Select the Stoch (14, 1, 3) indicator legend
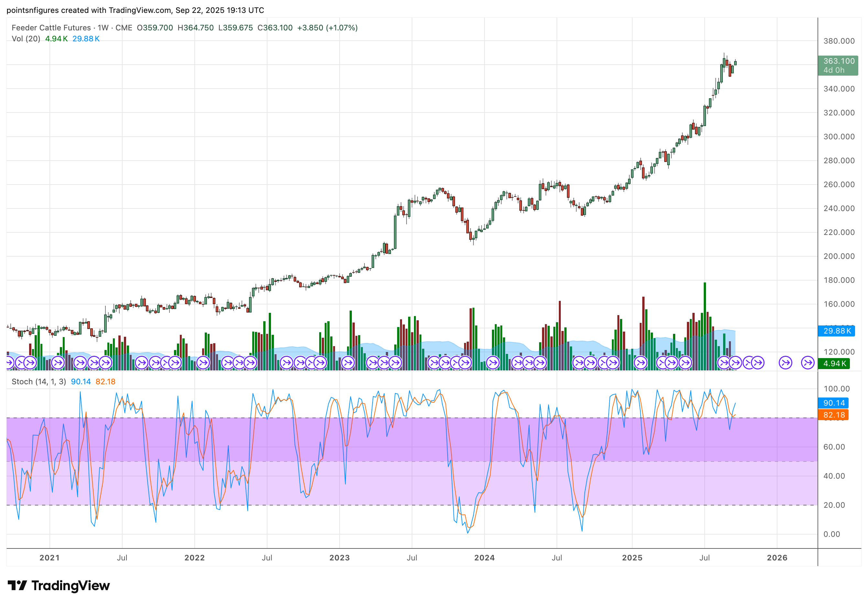This screenshot has width=868, height=605. 38,382
